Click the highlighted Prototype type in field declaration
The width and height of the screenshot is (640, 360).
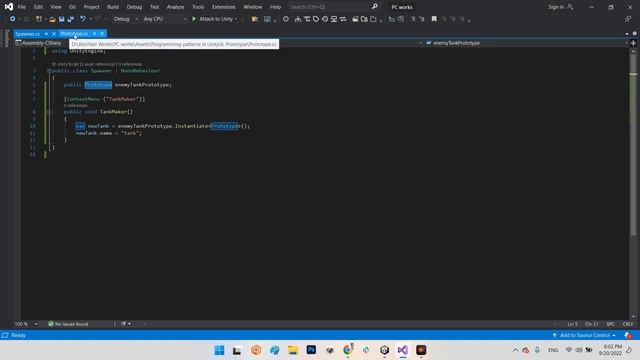click(98, 84)
